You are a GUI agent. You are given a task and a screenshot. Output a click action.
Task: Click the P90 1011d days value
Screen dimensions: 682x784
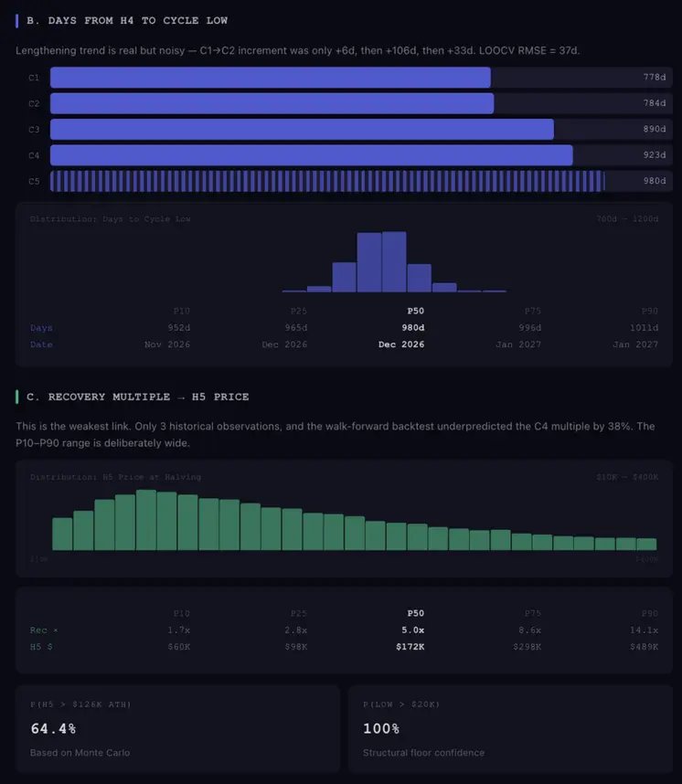(644, 327)
